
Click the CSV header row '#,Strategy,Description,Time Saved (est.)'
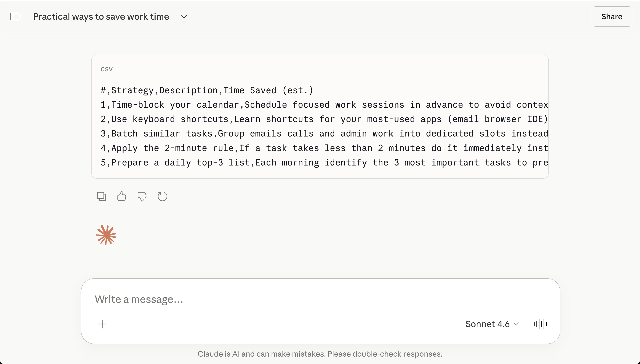pos(207,90)
